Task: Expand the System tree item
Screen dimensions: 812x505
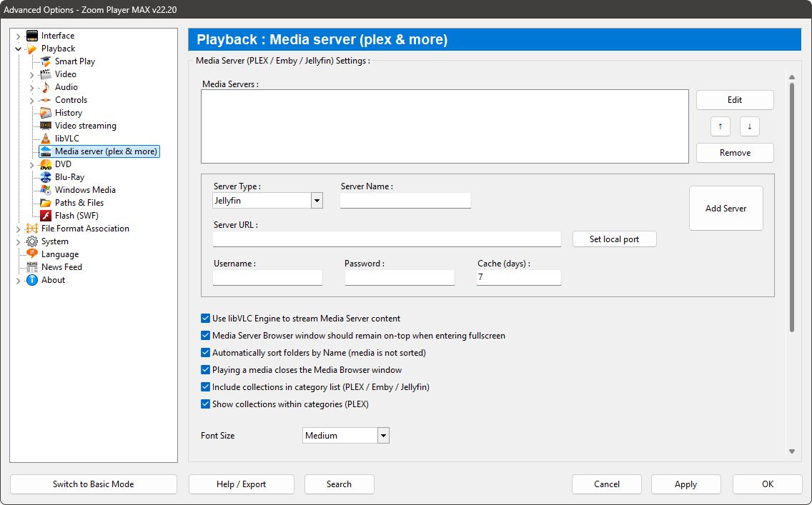Action: (x=17, y=241)
